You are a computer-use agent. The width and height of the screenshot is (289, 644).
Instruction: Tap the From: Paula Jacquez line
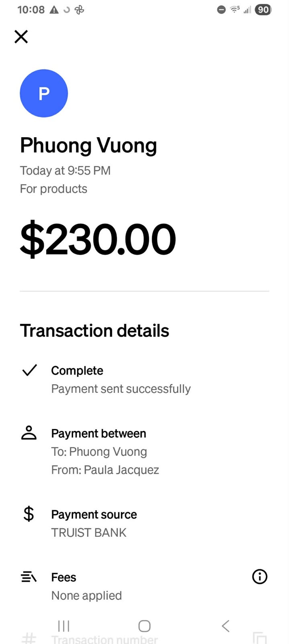(105, 470)
